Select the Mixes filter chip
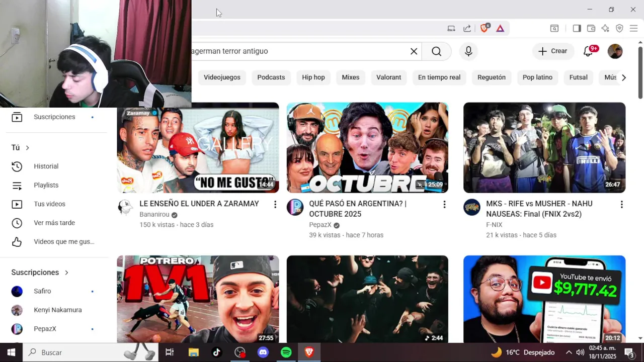The width and height of the screenshot is (644, 362). [x=351, y=77]
